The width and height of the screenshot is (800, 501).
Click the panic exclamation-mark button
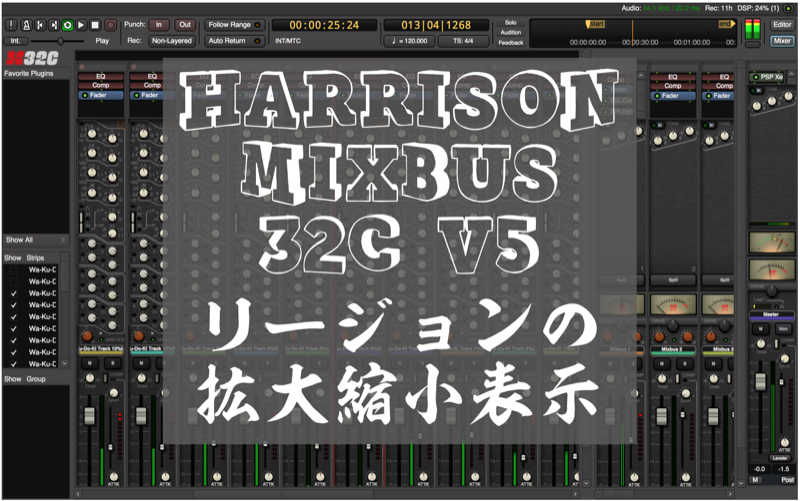[x=11, y=25]
